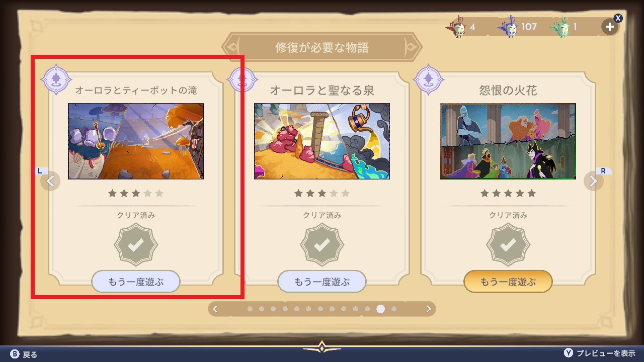
Task: Click the left chevron of the page indicator
Action: click(x=215, y=309)
